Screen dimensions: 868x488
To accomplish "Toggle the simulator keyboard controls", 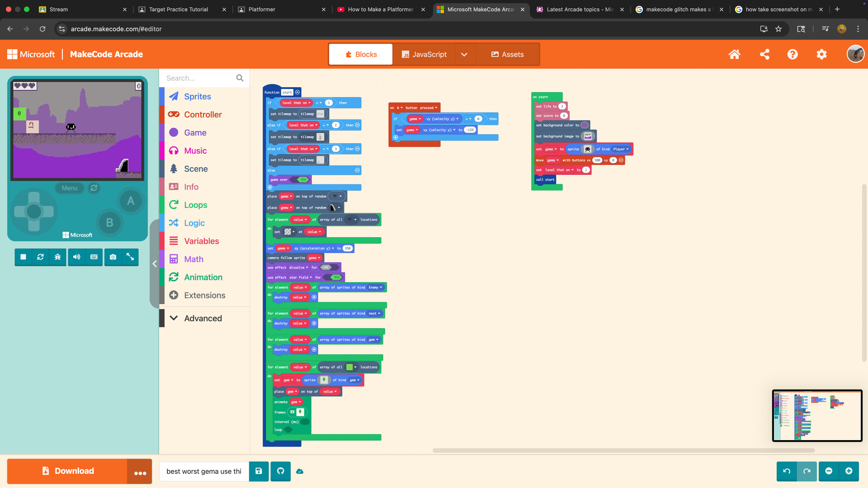I will coord(94,257).
